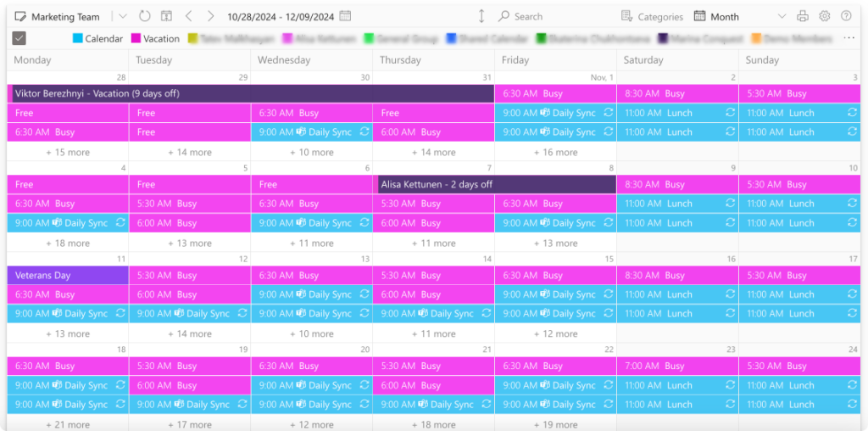This screenshot has width=868, height=431.
Task: Click the blue Calendar color swatch
Action: click(78, 39)
